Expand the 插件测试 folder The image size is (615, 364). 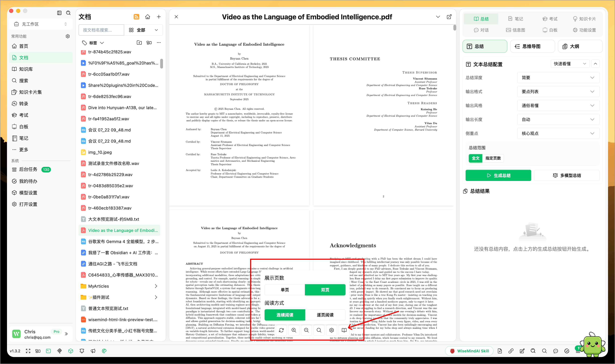coord(156,297)
